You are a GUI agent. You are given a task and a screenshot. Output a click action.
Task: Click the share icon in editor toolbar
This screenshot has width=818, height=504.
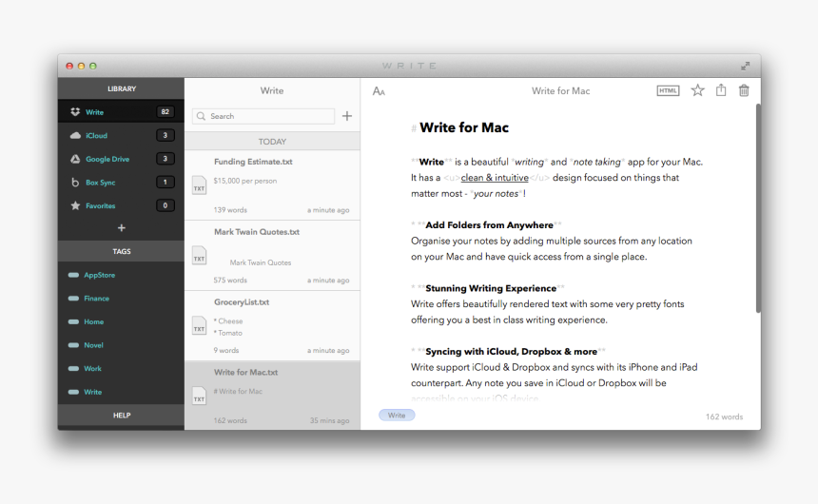pyautogui.click(x=721, y=89)
